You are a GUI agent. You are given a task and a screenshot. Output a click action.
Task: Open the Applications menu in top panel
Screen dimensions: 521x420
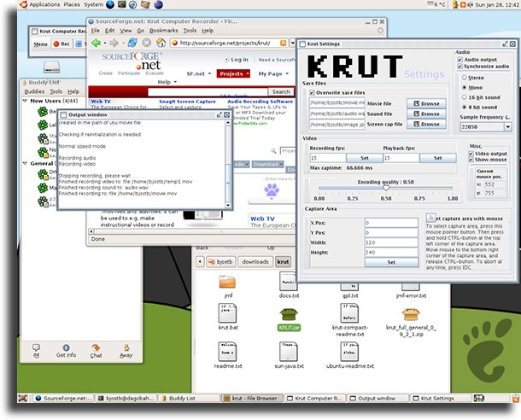[44, 4]
